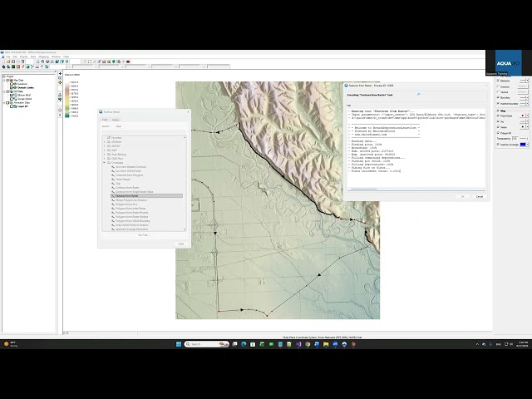Screen dimensions: 532x399
Task: Switch to the Tools tab in Toolbox
Action: tap(105, 120)
